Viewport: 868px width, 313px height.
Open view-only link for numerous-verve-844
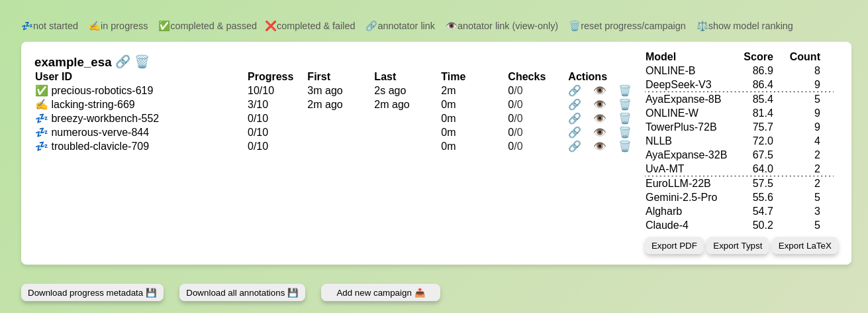pyautogui.click(x=600, y=133)
